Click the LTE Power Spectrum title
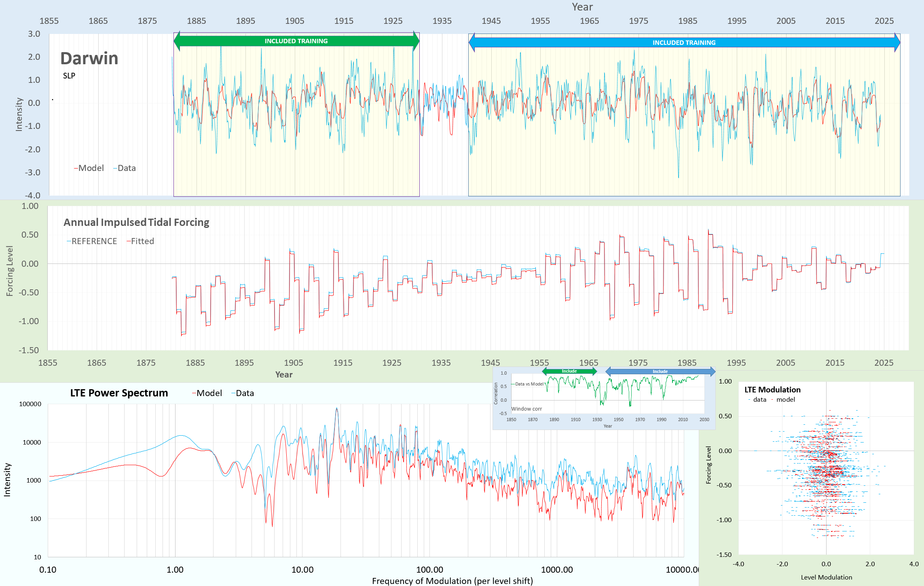Image resolution: width=924 pixels, height=586 pixels. [x=119, y=393]
